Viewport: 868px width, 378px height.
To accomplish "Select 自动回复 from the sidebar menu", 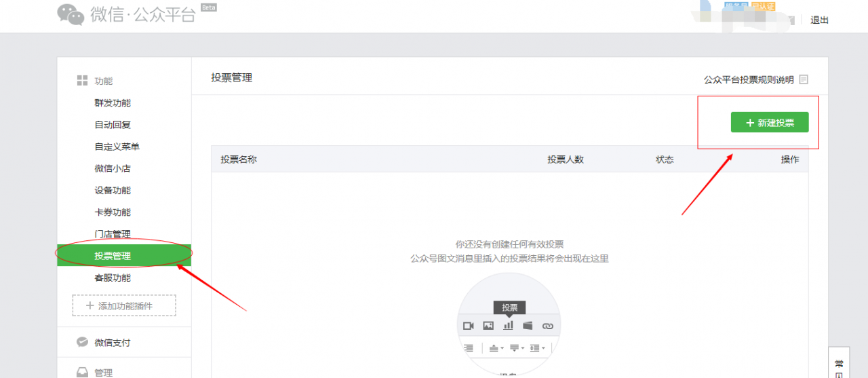I will [x=113, y=125].
